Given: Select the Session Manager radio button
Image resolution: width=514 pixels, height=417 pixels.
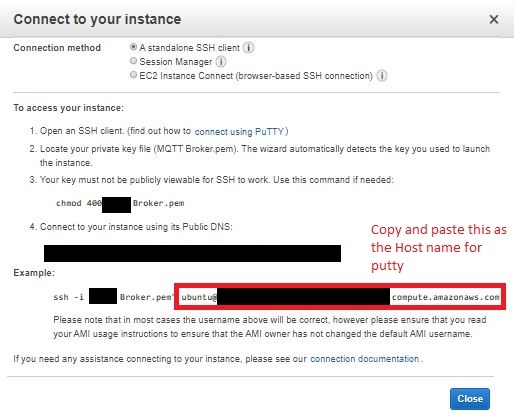Looking at the screenshot, I should 133,61.
